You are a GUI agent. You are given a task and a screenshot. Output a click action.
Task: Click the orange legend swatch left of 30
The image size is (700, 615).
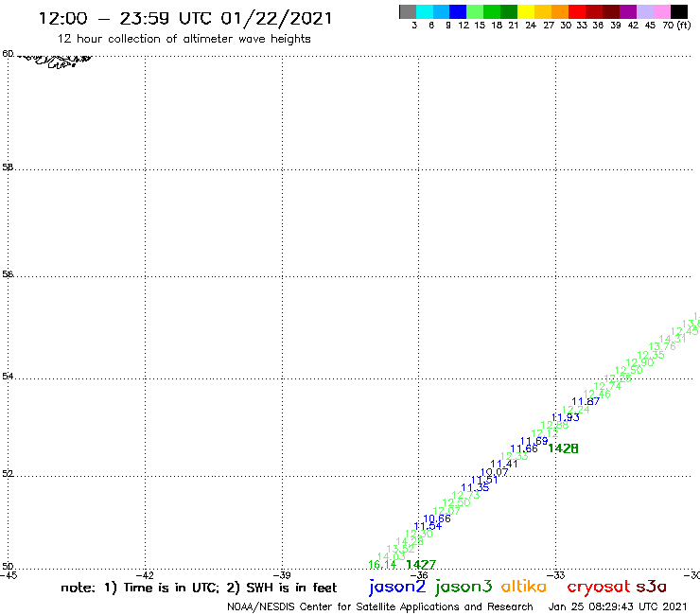coord(560,11)
